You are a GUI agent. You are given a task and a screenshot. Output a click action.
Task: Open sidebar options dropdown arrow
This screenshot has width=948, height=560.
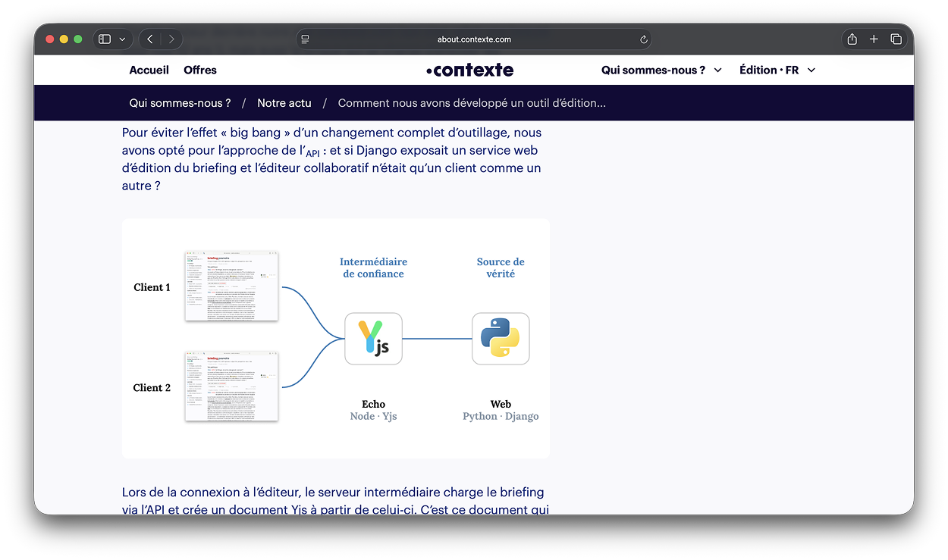(x=122, y=39)
